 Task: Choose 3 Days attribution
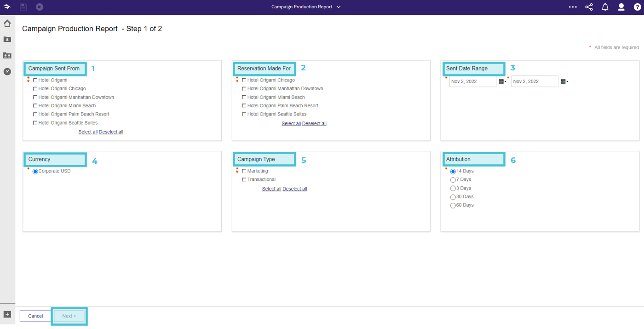[x=453, y=189]
